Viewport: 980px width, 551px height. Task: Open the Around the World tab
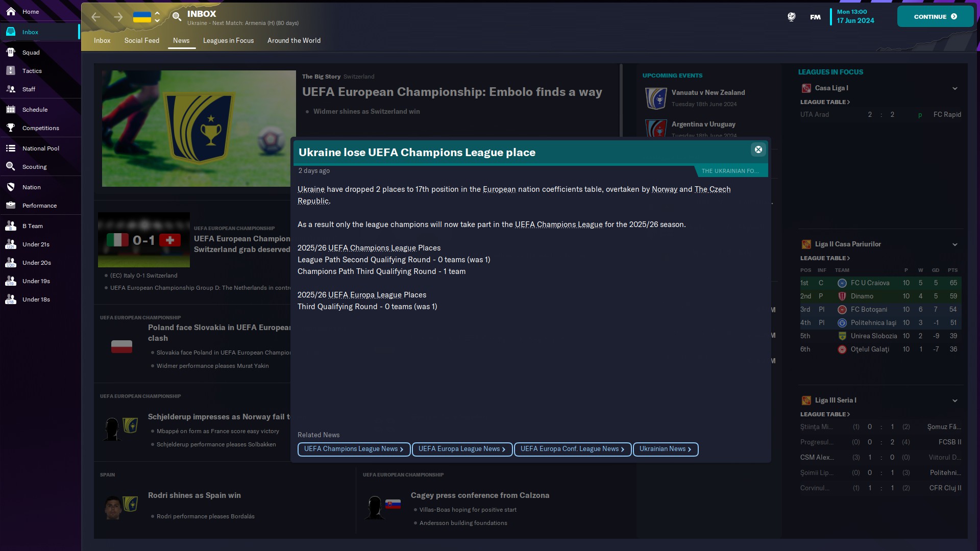(293, 41)
